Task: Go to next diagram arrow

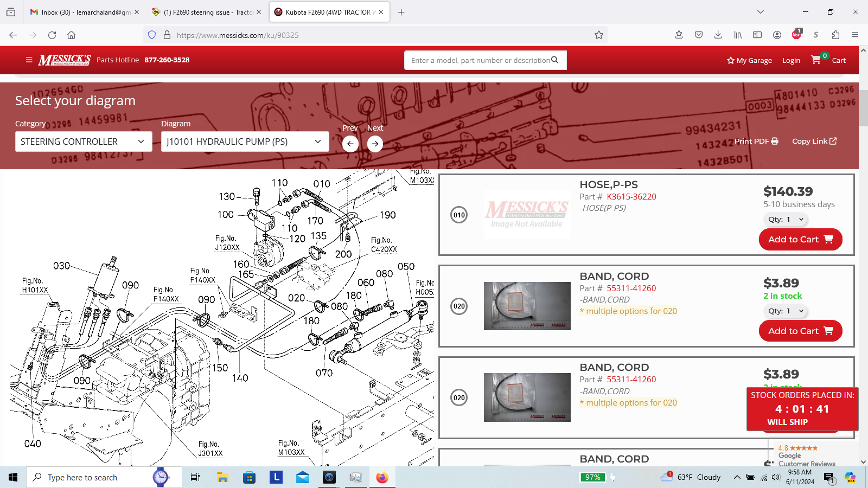Action: point(375,144)
